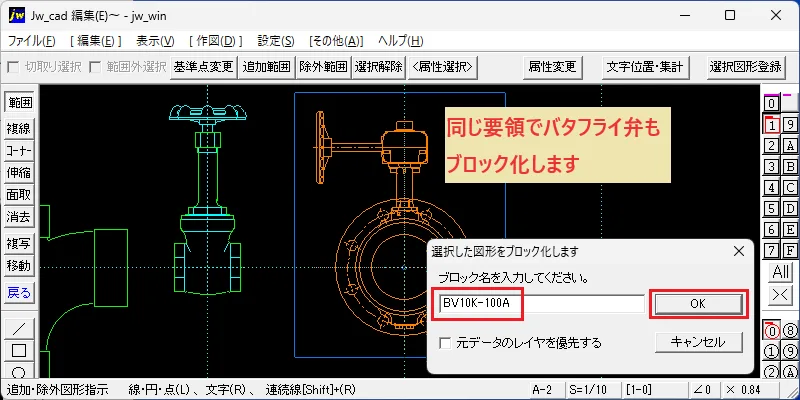
Task: Open the ファイル(F) menu
Action: [x=32, y=41]
